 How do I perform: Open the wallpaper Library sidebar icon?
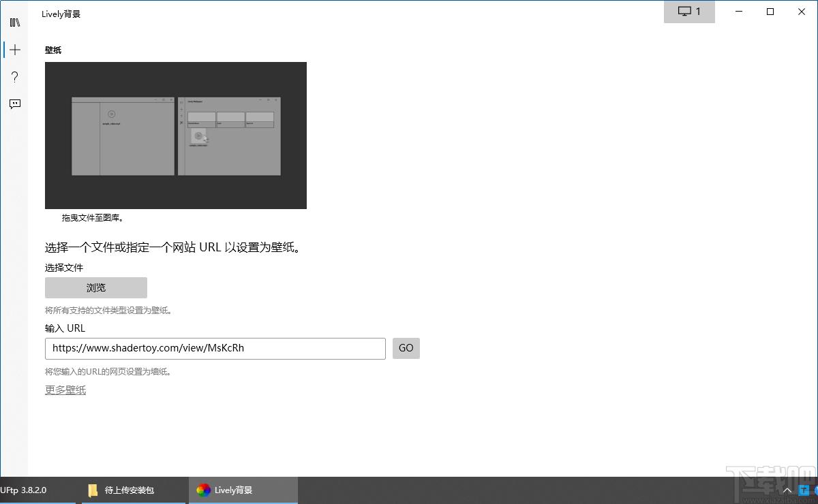(x=14, y=22)
